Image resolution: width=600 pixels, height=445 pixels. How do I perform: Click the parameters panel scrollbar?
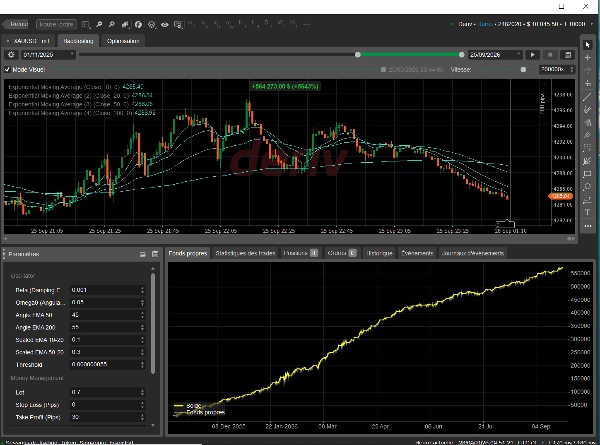[x=153, y=324]
